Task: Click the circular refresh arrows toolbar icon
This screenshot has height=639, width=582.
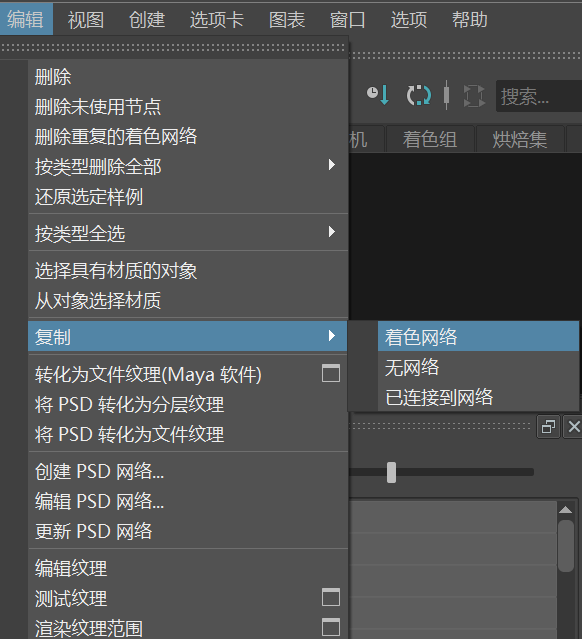Action: [419, 95]
